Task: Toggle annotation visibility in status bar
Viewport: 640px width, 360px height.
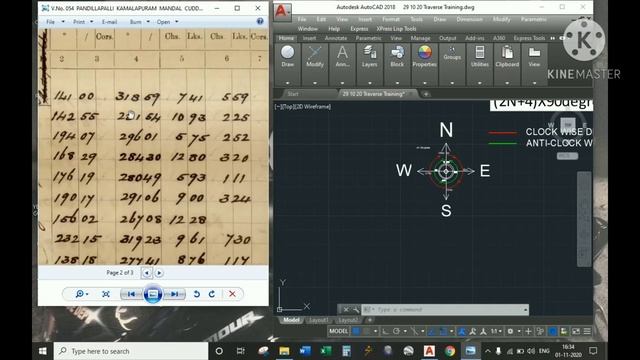Action: pos(473,331)
